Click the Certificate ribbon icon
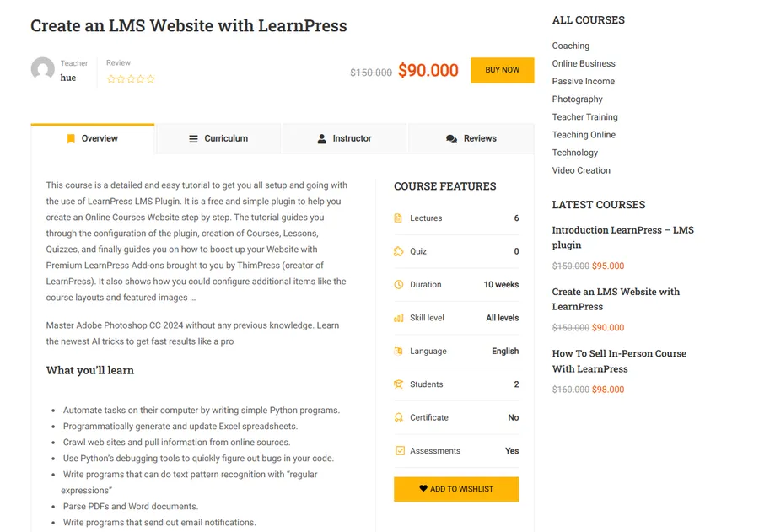759x532 pixels. (x=398, y=418)
